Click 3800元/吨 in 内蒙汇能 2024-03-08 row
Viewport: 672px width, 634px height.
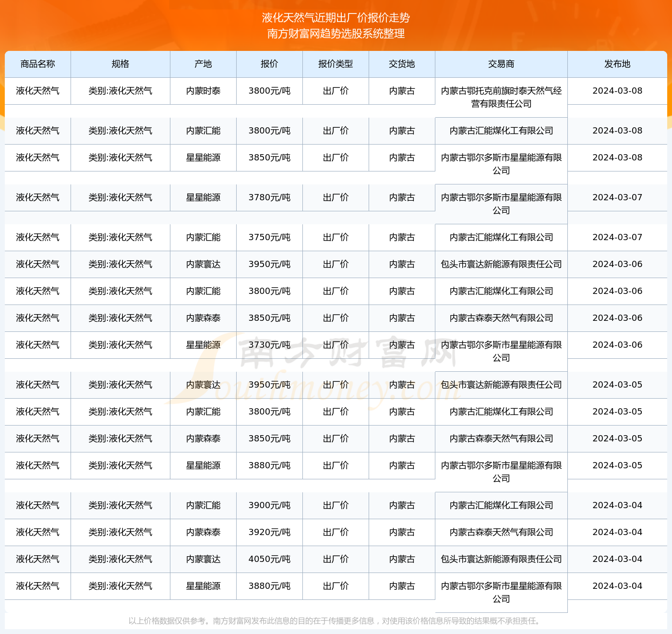tap(270, 131)
